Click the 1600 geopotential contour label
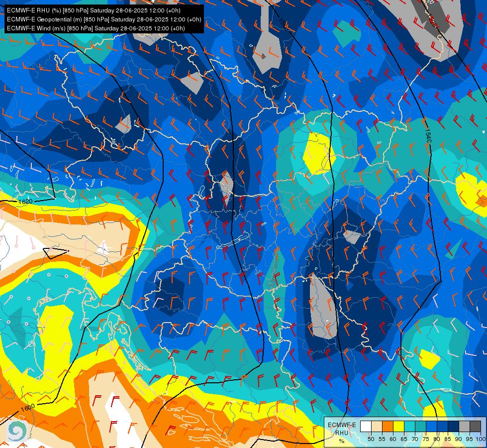 [28, 408]
